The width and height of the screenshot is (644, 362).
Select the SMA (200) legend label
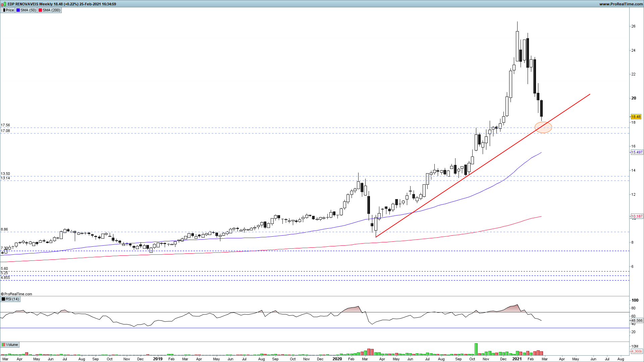(51, 10)
